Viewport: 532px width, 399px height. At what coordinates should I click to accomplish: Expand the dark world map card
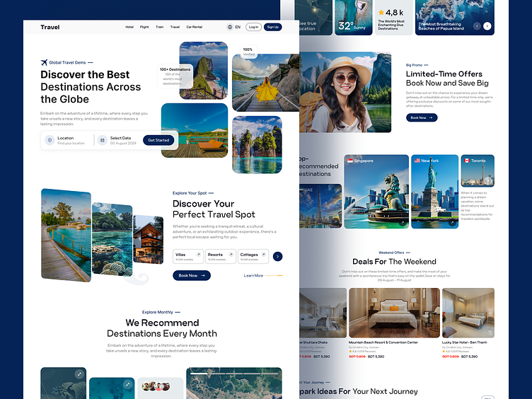point(79,374)
